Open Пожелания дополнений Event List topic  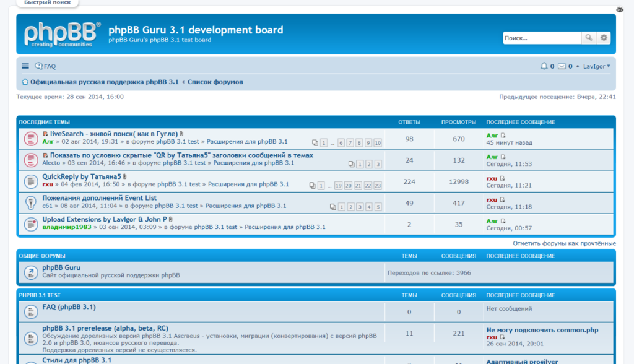pyautogui.click(x=99, y=198)
